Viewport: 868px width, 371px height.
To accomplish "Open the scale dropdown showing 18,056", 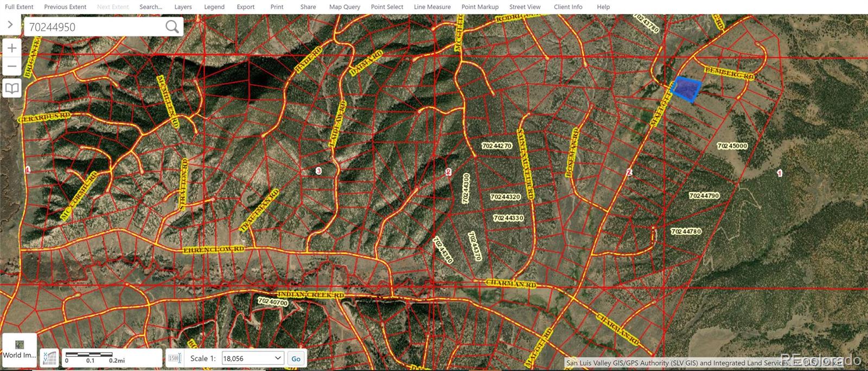I will point(253,358).
